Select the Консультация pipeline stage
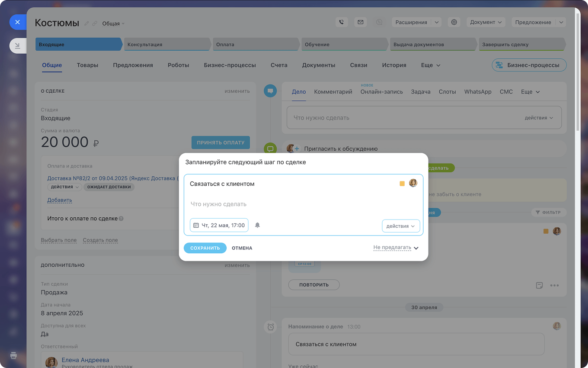 [x=167, y=44]
